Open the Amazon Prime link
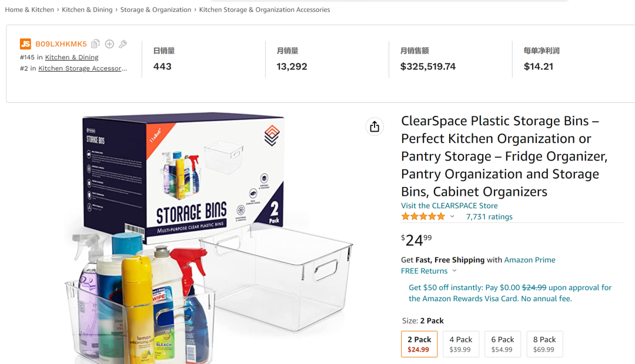Image resolution: width=635 pixels, height=364 pixels. click(530, 260)
